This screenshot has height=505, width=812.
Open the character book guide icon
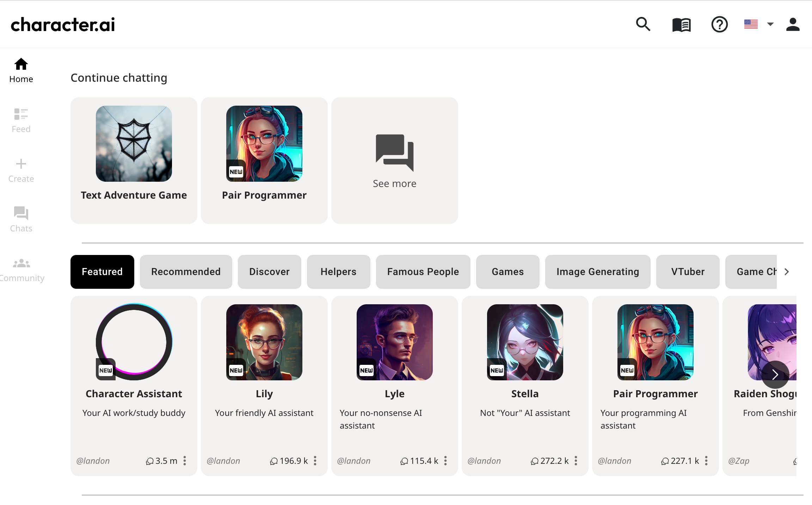[x=681, y=25]
